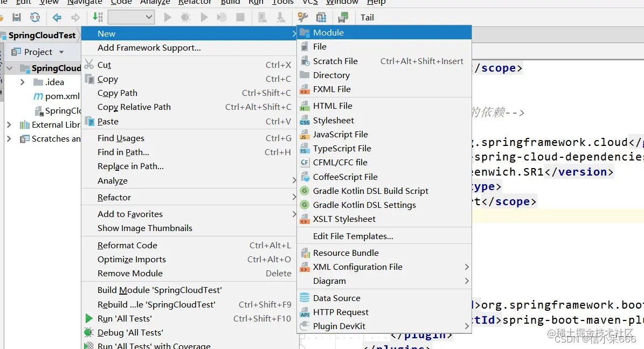
Task: Click the Copy icon in context menu
Action: [89, 79]
